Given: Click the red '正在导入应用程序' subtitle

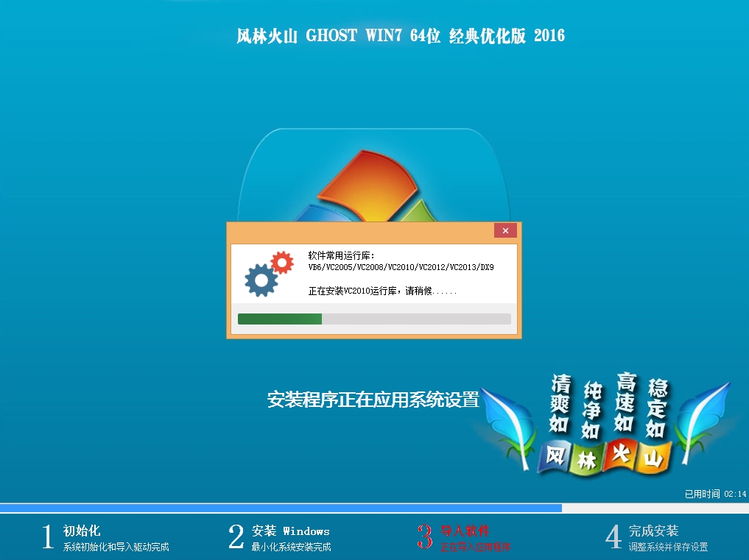Looking at the screenshot, I should (x=475, y=547).
